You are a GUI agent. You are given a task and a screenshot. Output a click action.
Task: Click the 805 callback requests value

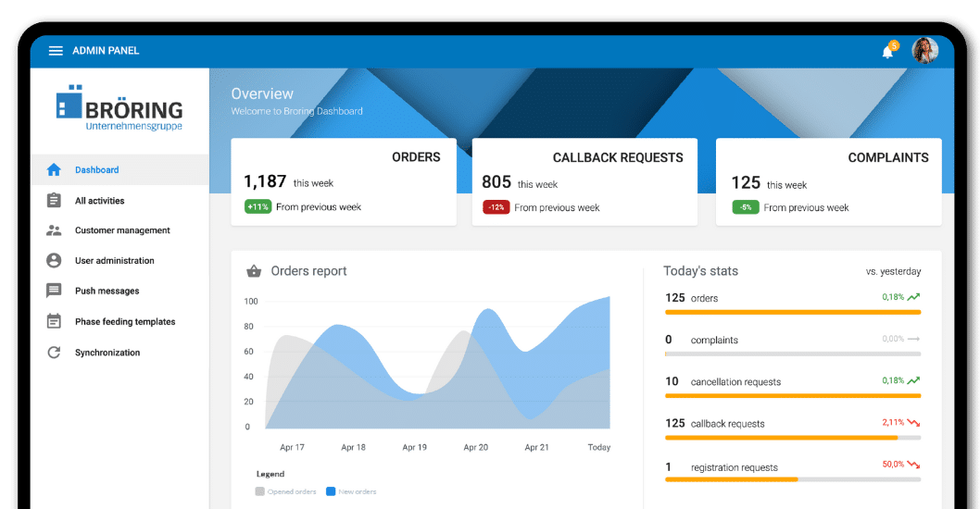(x=496, y=182)
